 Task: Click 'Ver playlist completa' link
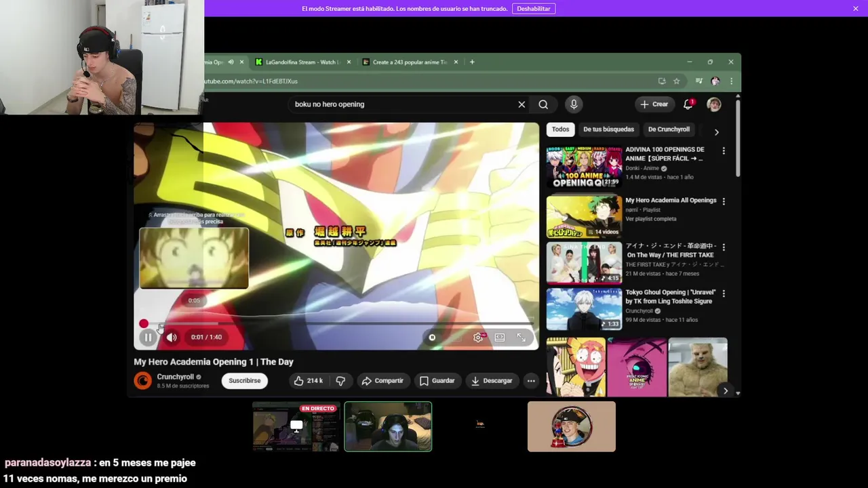pos(651,219)
